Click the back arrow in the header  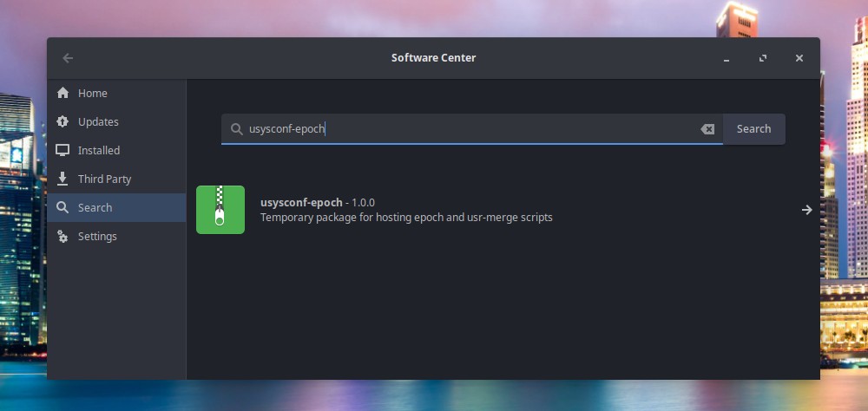(x=68, y=58)
